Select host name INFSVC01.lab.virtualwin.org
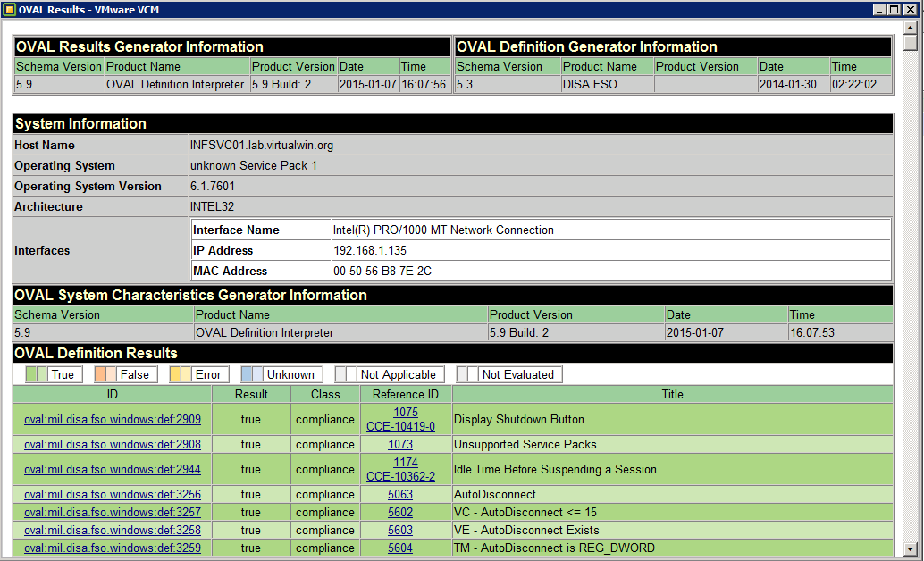This screenshot has height=561, width=924. 262,145
